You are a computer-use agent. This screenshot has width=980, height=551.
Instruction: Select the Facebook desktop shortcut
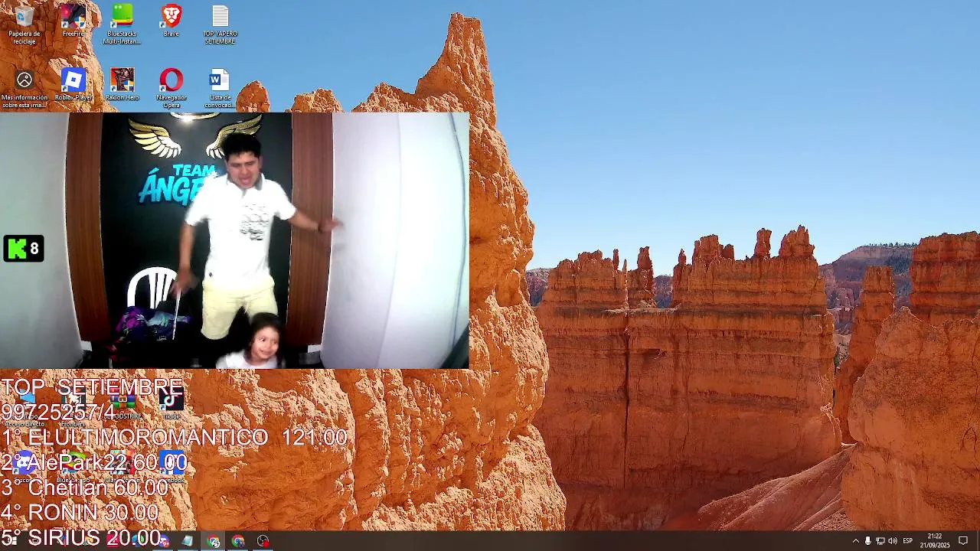pos(173,465)
